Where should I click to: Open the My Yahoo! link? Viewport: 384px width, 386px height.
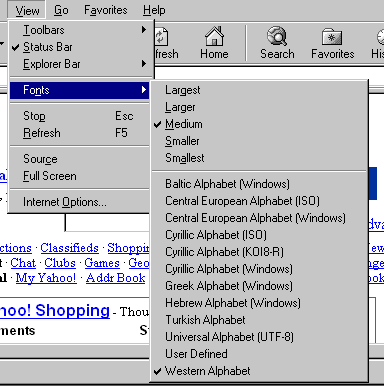[x=46, y=278]
